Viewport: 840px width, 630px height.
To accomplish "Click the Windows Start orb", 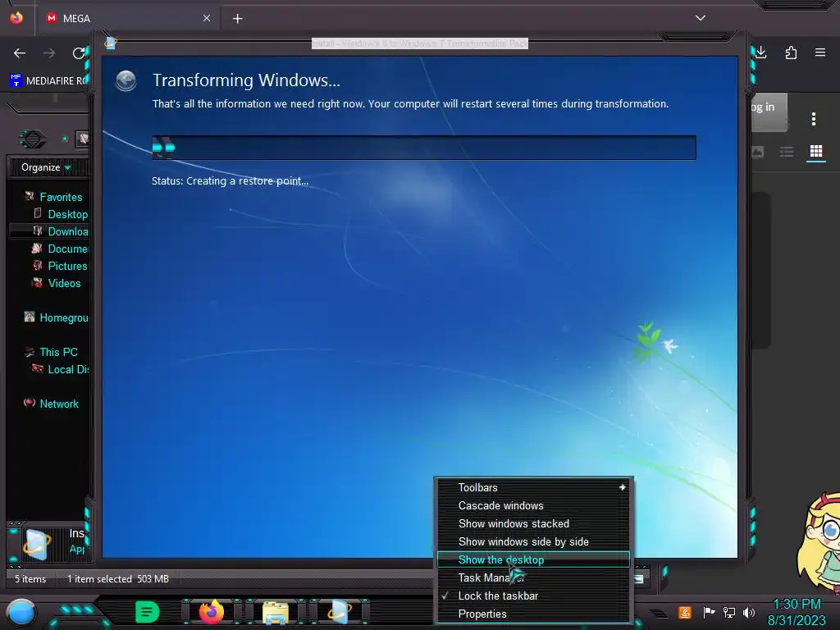I will [21, 612].
